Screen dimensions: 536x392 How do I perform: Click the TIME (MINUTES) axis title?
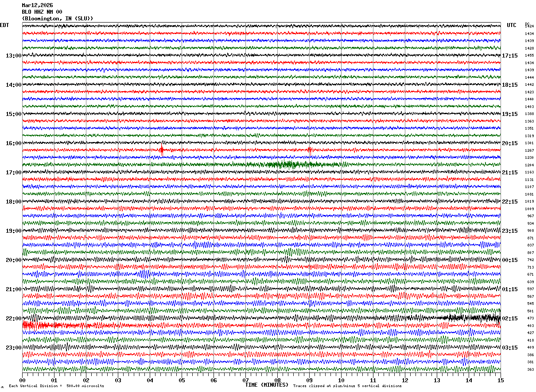(267, 385)
